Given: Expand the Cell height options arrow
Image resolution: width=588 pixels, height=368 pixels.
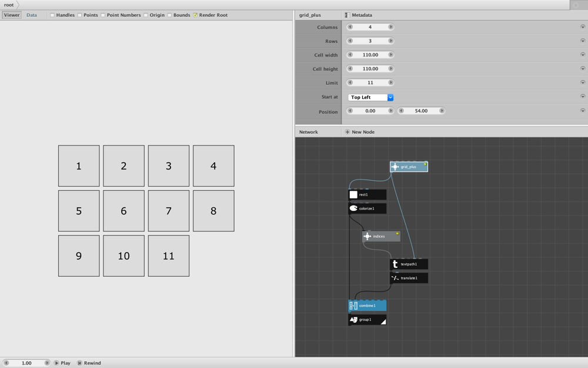Looking at the screenshot, I should 583,68.
